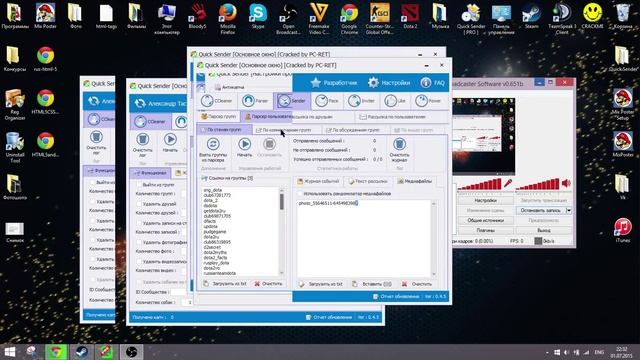
Task: Start sending with the Начать play icon
Action: (244, 144)
